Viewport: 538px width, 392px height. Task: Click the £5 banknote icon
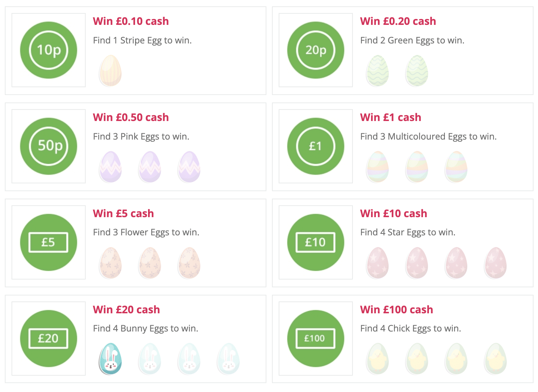pos(49,242)
